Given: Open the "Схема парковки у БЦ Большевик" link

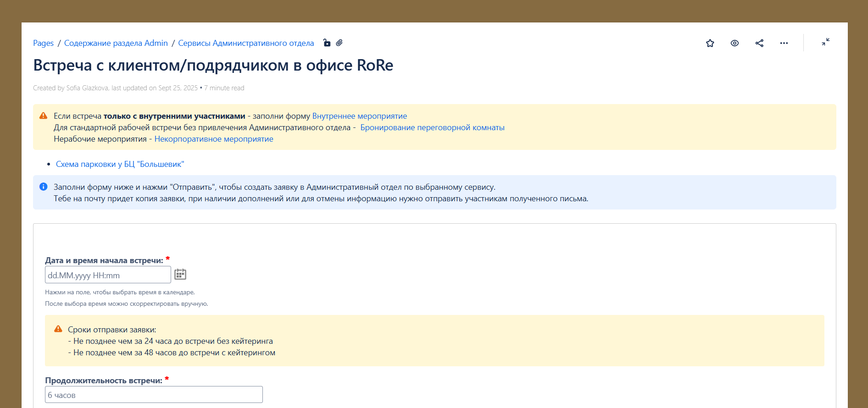Looking at the screenshot, I should (x=120, y=164).
